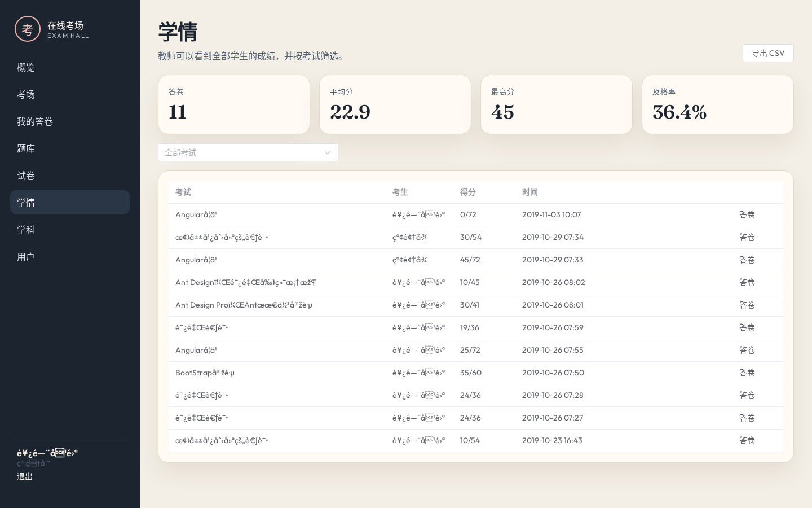Open the 全部考试 exam filter dropdown

point(248,152)
